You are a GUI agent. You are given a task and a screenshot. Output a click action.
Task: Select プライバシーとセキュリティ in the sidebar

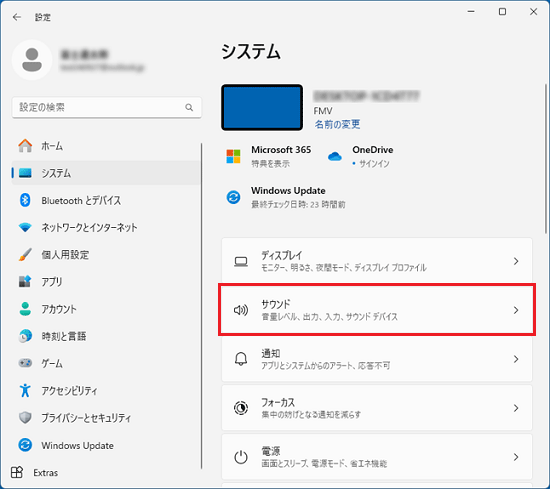point(106,417)
